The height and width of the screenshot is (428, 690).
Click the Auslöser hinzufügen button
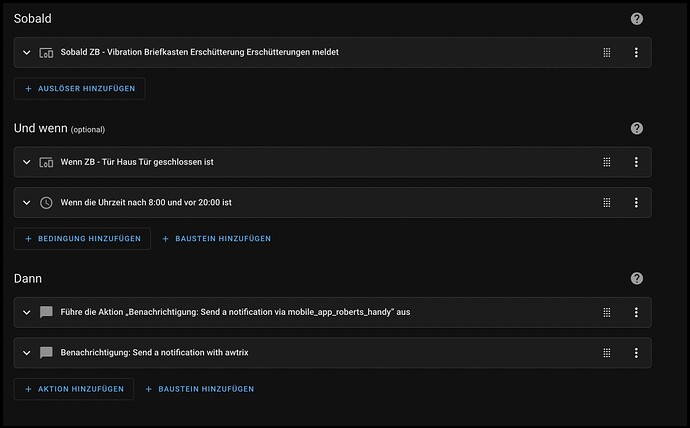[80, 89]
